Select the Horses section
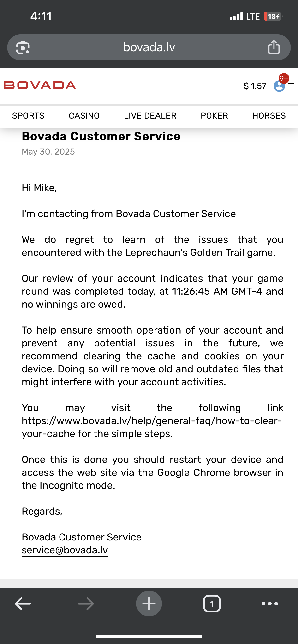The width and height of the screenshot is (298, 644). pos(269,116)
